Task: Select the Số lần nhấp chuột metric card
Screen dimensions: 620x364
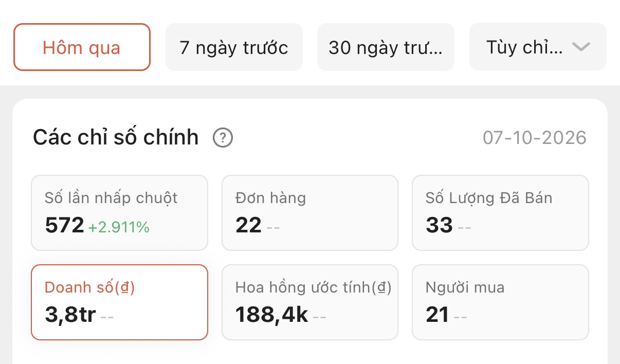Action: click(x=120, y=213)
